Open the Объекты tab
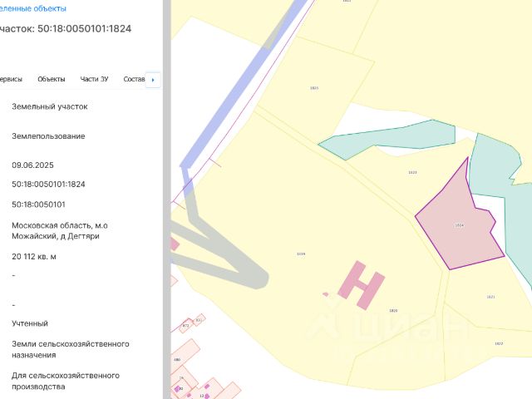The image size is (532, 399). 52,79
